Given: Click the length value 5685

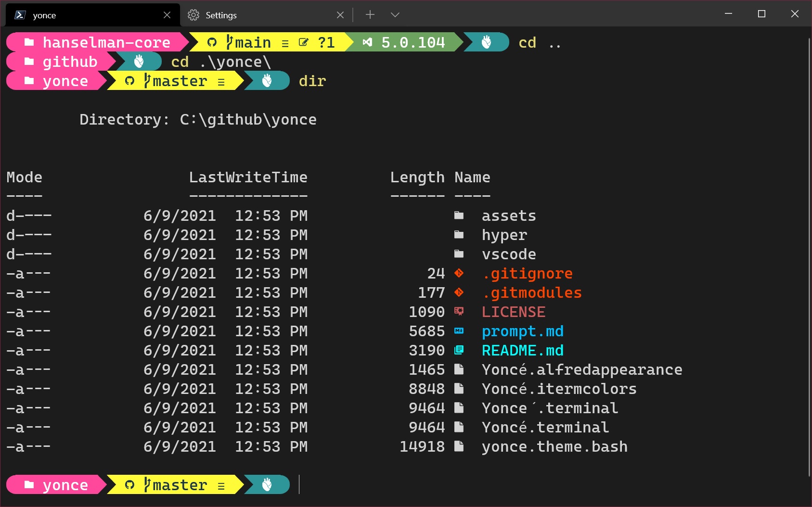Looking at the screenshot, I should pos(427,331).
